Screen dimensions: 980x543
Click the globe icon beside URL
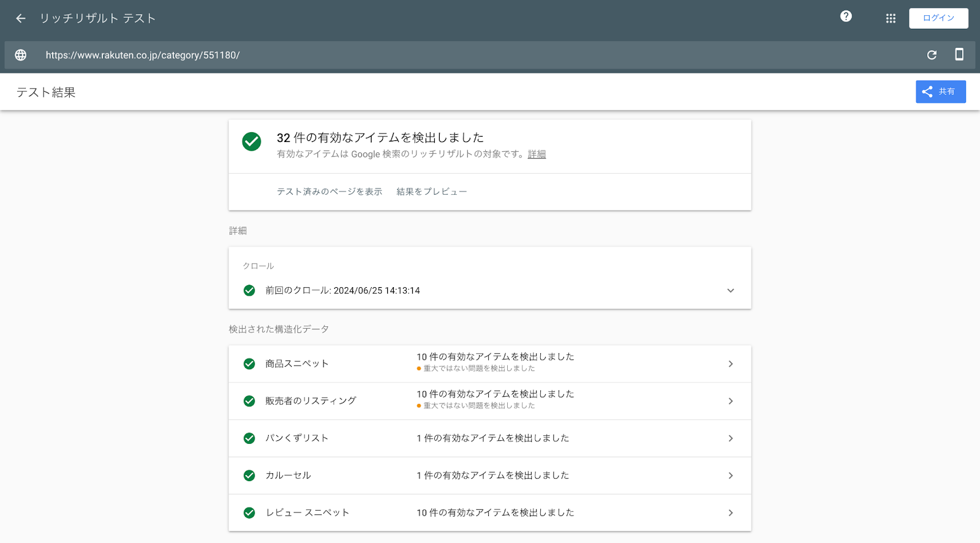[x=21, y=55]
